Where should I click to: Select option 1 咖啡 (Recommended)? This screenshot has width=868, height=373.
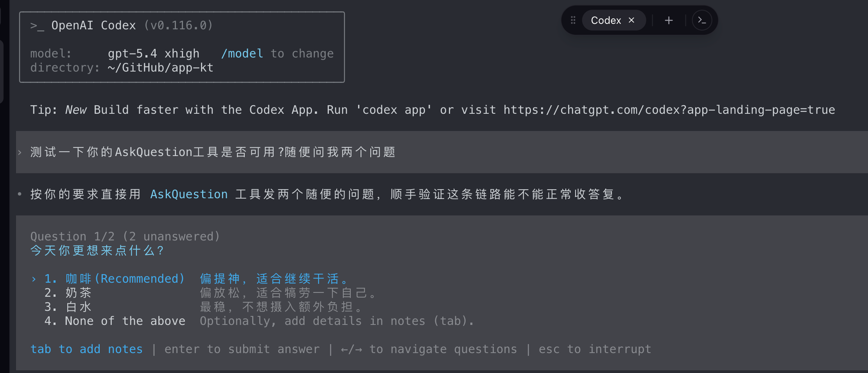114,279
